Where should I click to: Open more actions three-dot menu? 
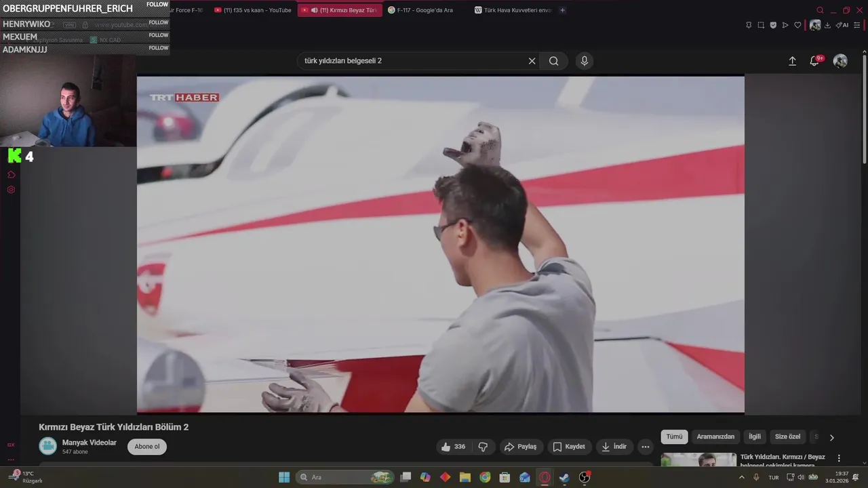point(646,447)
